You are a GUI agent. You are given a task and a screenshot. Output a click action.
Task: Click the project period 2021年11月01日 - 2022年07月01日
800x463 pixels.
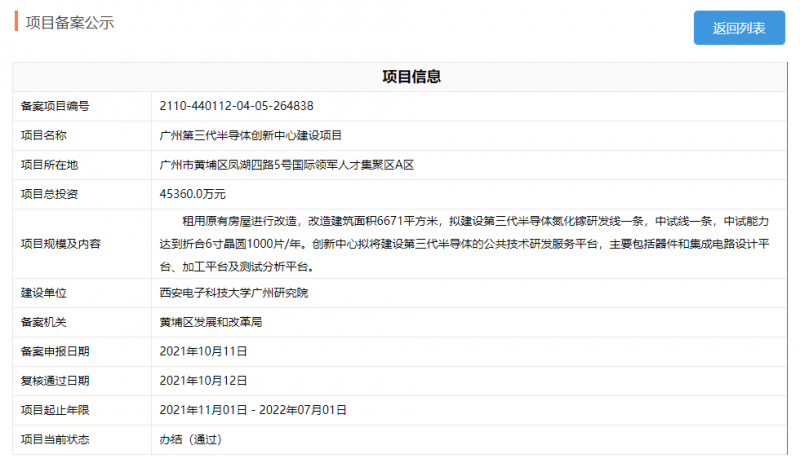click(253, 409)
